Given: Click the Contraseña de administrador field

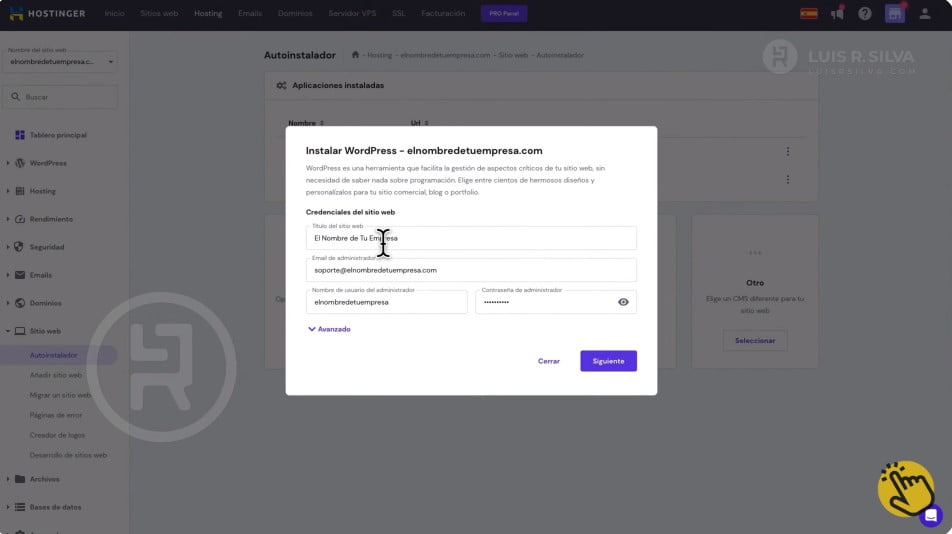Looking at the screenshot, I should [x=556, y=302].
